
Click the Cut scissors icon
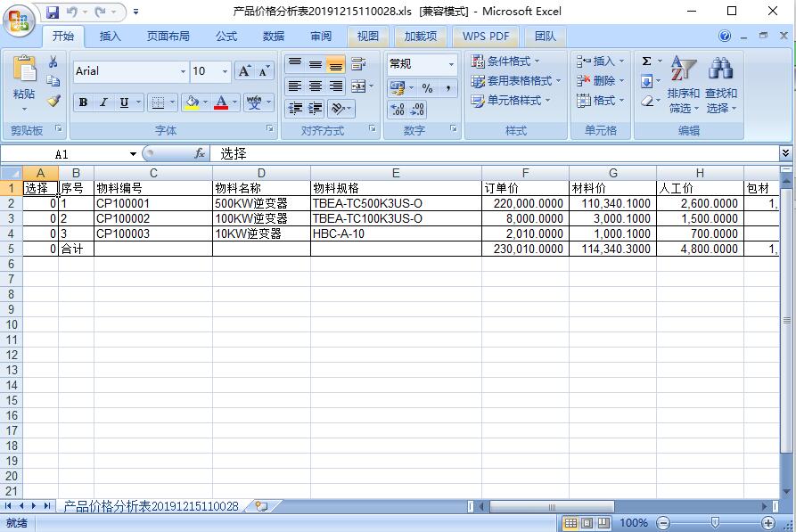pyautogui.click(x=53, y=61)
